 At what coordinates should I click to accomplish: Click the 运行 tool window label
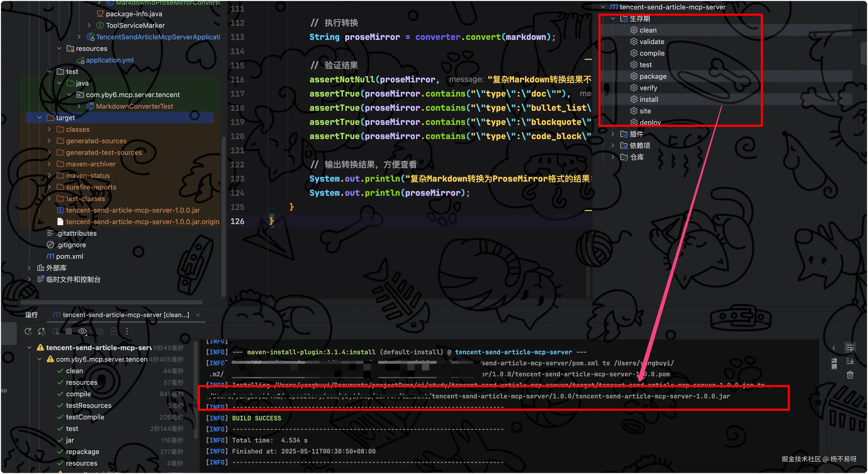pos(31,315)
